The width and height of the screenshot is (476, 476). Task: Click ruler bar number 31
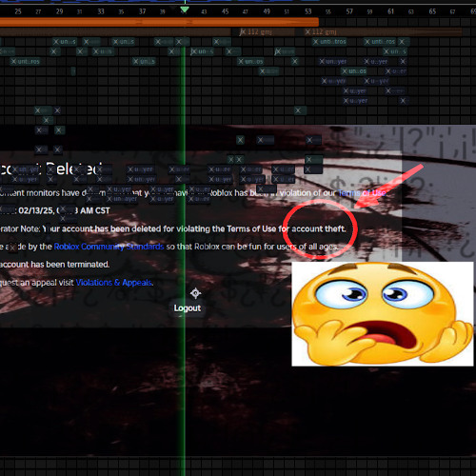[80, 12]
